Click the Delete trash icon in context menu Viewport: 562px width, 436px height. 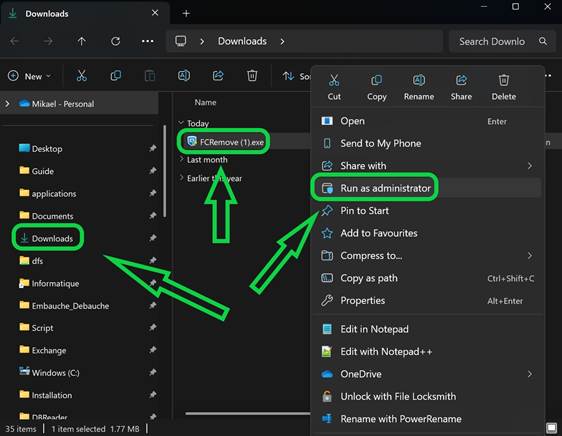click(504, 81)
